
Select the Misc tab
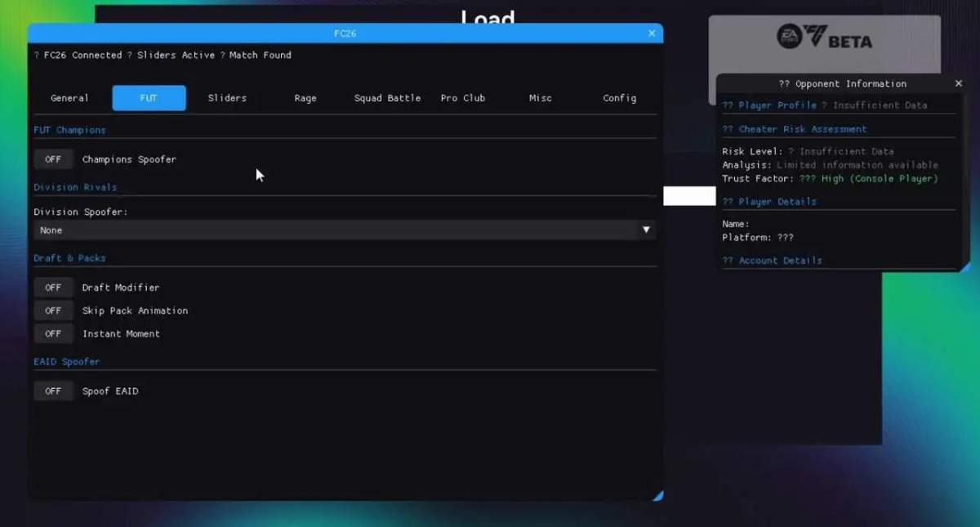[540, 98]
